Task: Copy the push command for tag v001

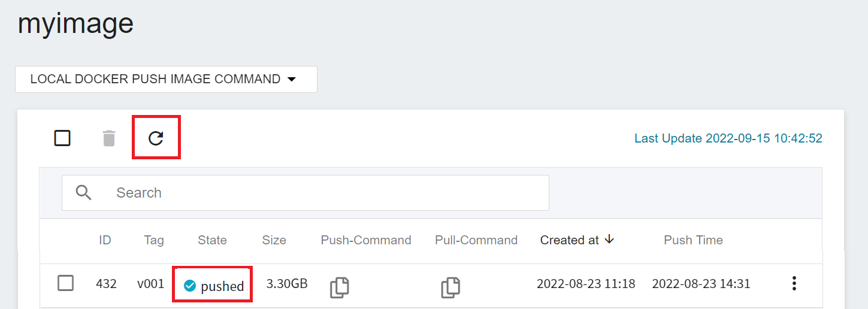Action: (340, 287)
